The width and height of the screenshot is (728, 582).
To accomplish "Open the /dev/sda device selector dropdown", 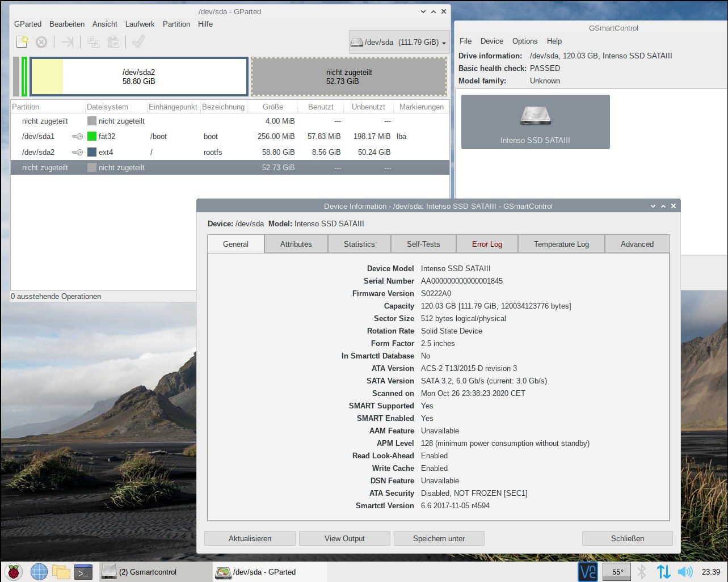I will click(x=398, y=42).
